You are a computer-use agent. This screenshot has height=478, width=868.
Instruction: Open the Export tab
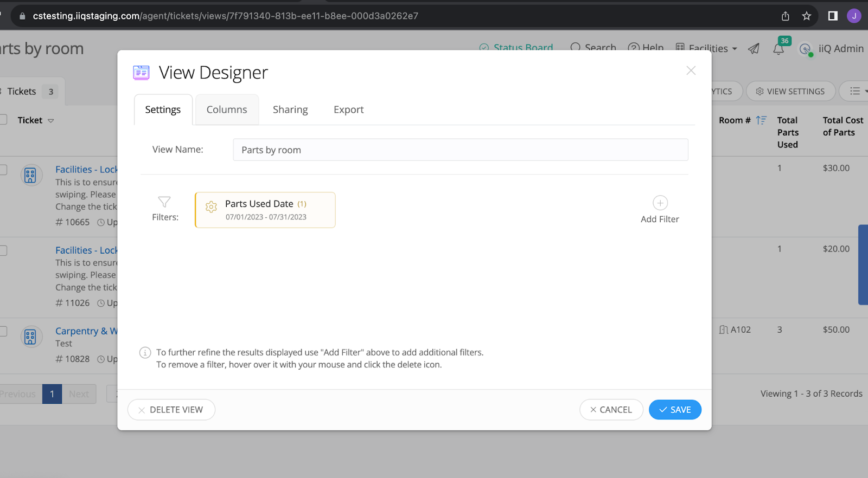pyautogui.click(x=349, y=109)
